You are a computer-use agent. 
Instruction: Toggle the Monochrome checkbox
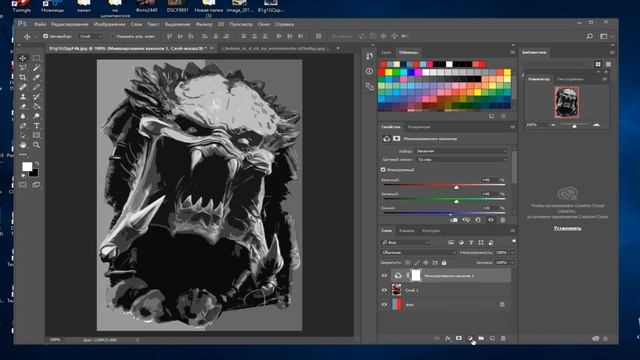coord(383,169)
